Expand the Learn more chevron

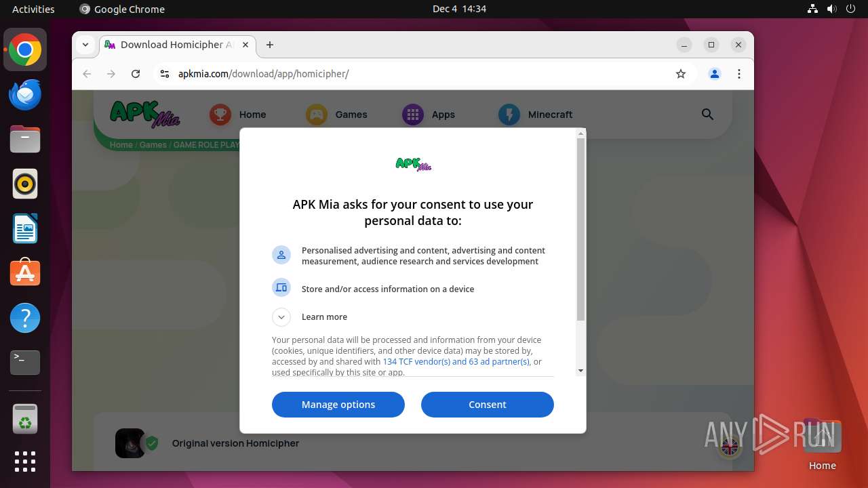[281, 317]
